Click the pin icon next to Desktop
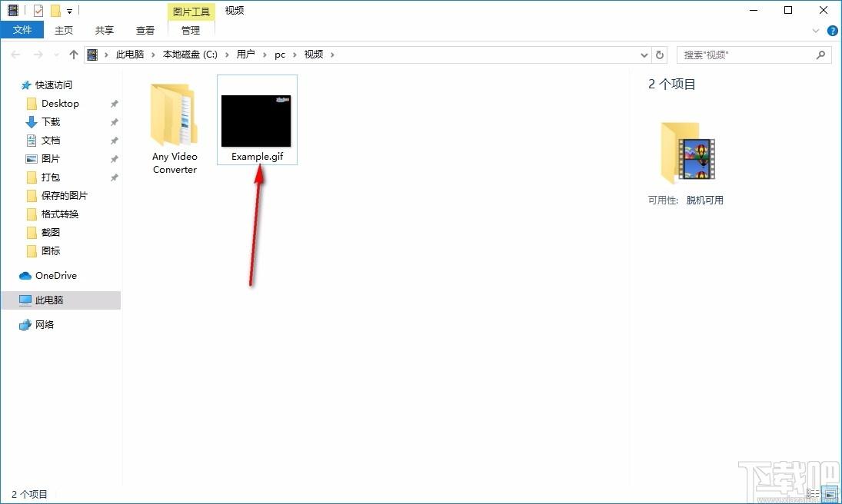Screen dimensions: 842x504 (x=114, y=104)
